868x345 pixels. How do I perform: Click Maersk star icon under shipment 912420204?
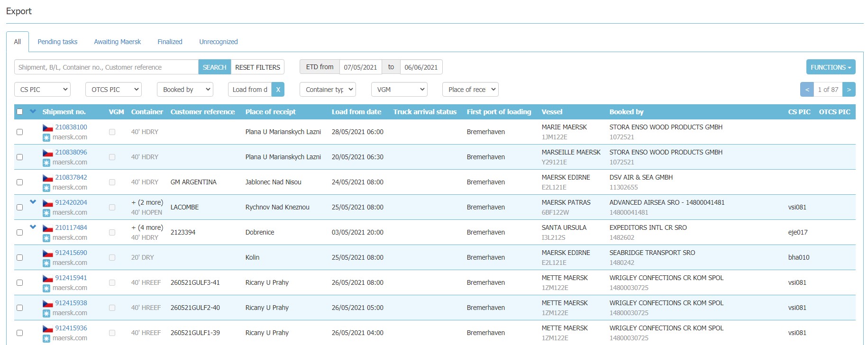tap(46, 213)
